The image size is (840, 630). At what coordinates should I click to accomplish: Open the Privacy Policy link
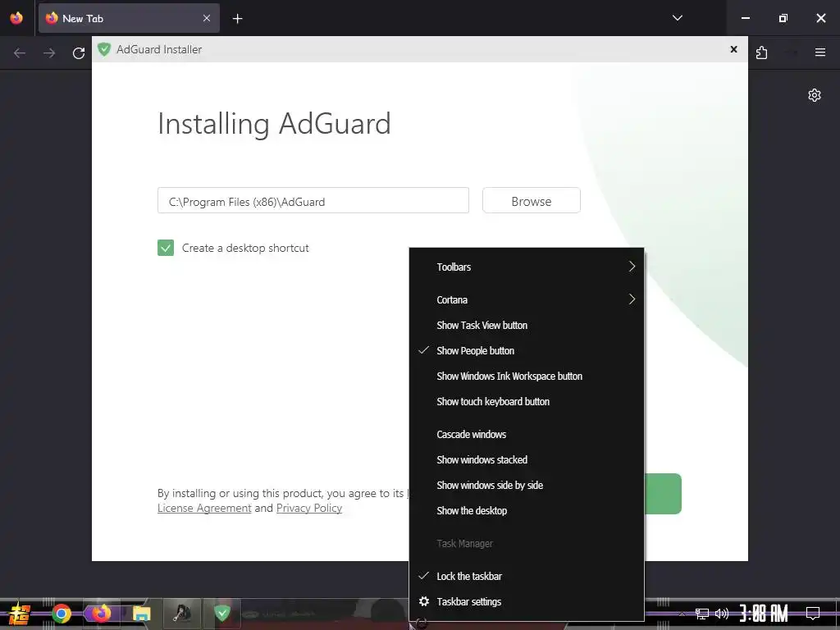click(309, 508)
